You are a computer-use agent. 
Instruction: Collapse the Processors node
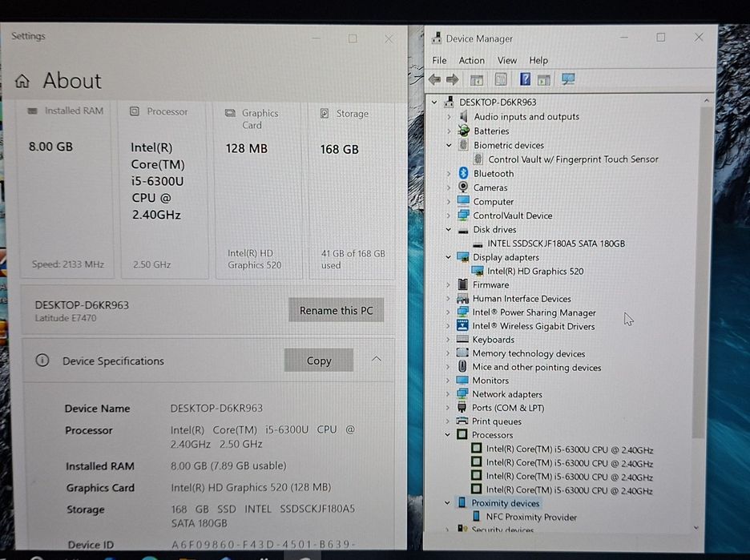pos(448,435)
